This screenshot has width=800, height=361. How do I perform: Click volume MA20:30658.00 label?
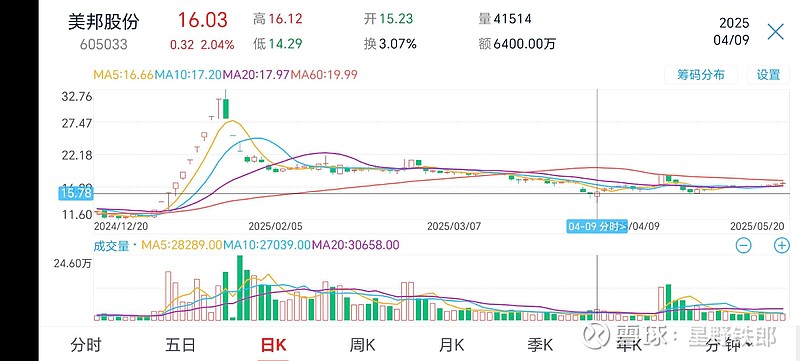(355, 245)
